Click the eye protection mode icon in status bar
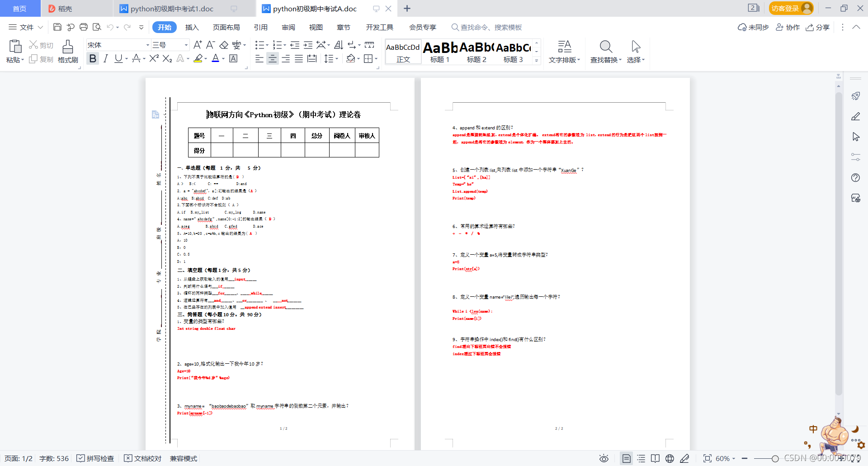Screen dimensions: 868x466 [604, 458]
